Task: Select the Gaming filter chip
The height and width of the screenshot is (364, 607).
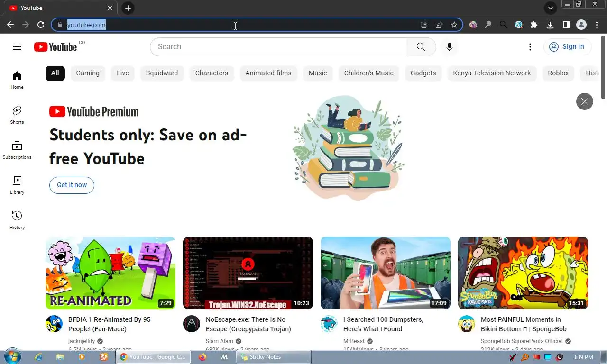Action: pos(88,73)
